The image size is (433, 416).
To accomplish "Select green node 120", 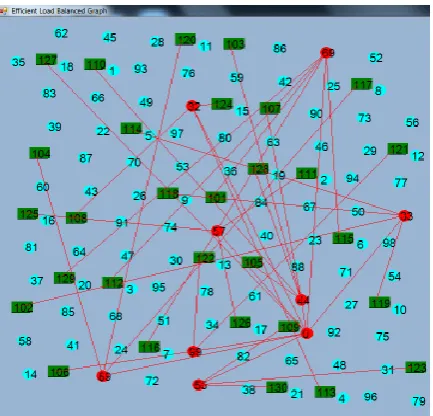I will tap(185, 40).
